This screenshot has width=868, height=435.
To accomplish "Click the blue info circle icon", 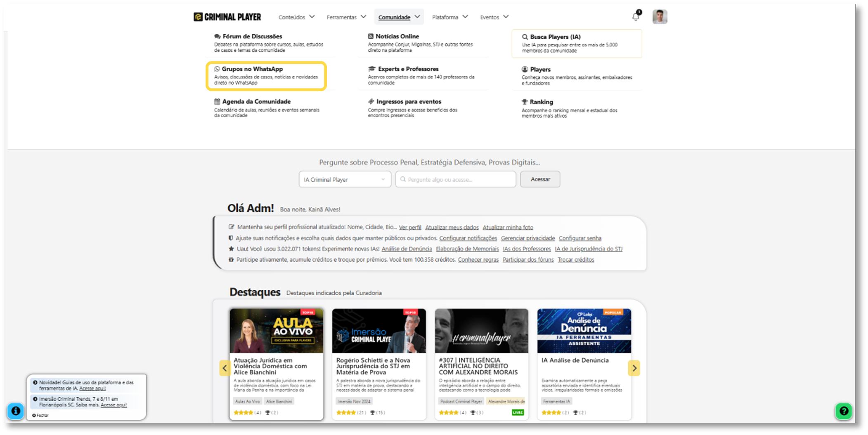I will [x=16, y=411].
